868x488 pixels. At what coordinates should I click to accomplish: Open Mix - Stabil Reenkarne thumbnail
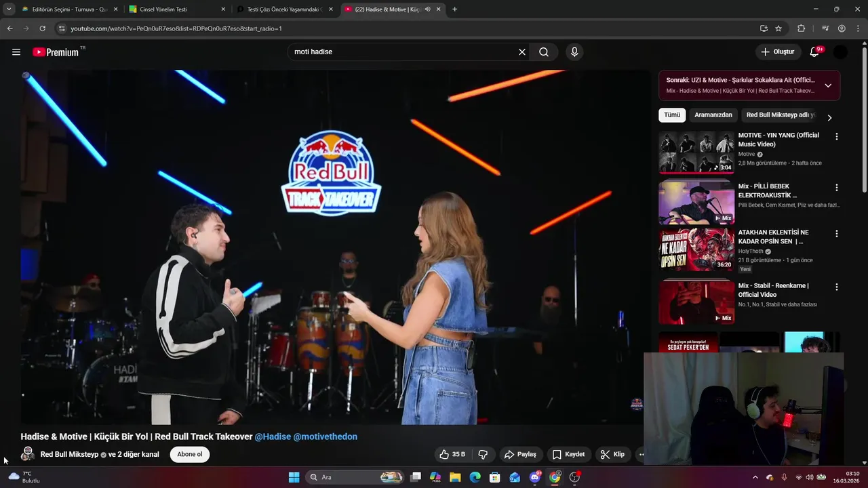[696, 302]
